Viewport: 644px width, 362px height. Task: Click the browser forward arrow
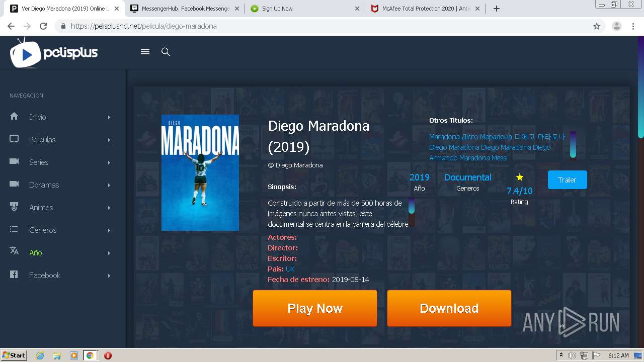click(27, 26)
